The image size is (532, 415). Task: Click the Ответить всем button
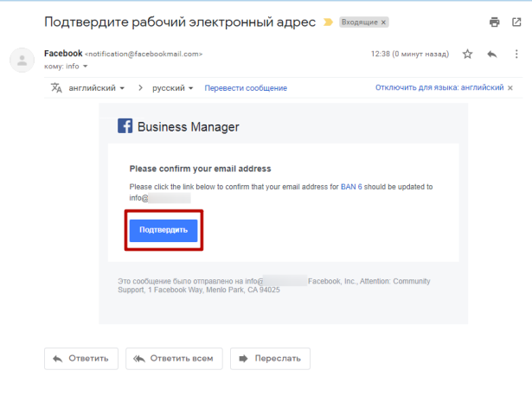174,359
